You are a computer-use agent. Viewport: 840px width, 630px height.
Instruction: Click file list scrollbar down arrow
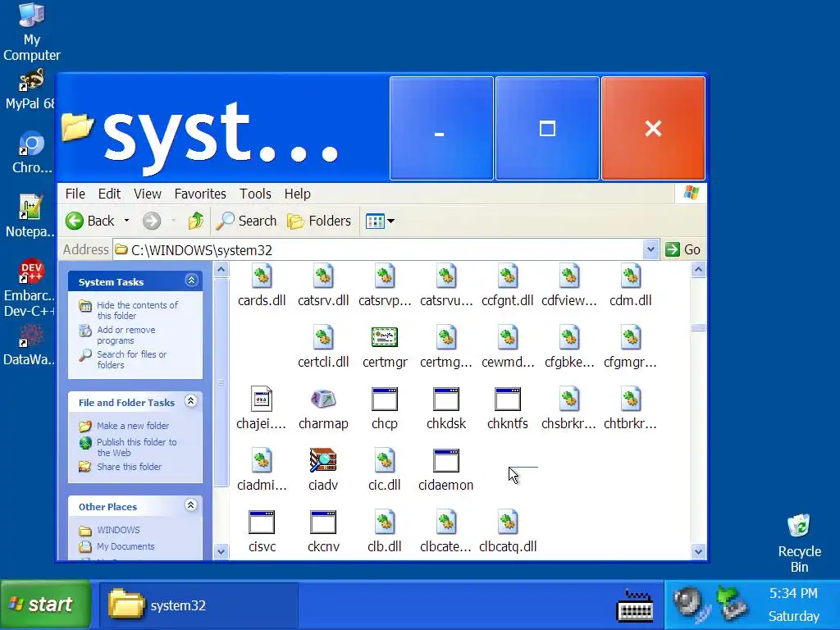698,551
